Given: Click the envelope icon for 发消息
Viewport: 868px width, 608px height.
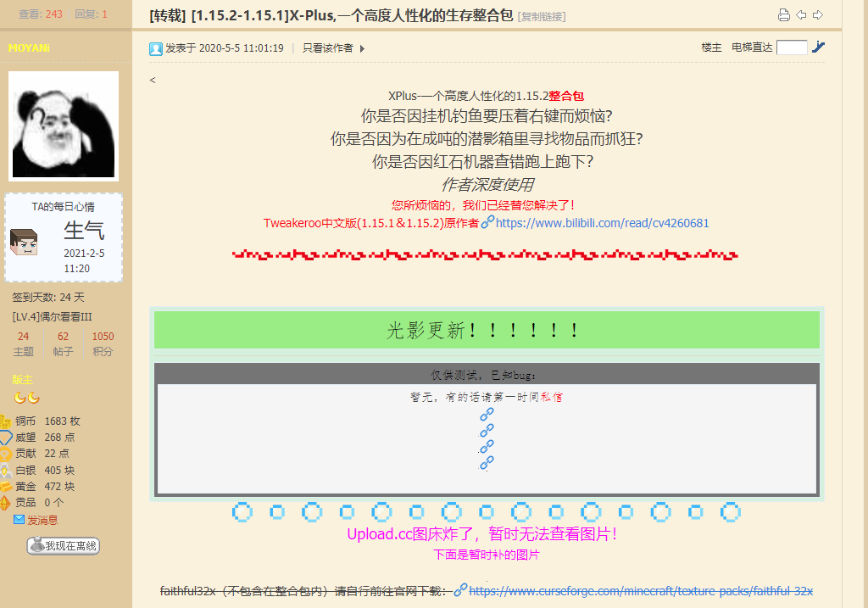Looking at the screenshot, I should coord(19,520).
